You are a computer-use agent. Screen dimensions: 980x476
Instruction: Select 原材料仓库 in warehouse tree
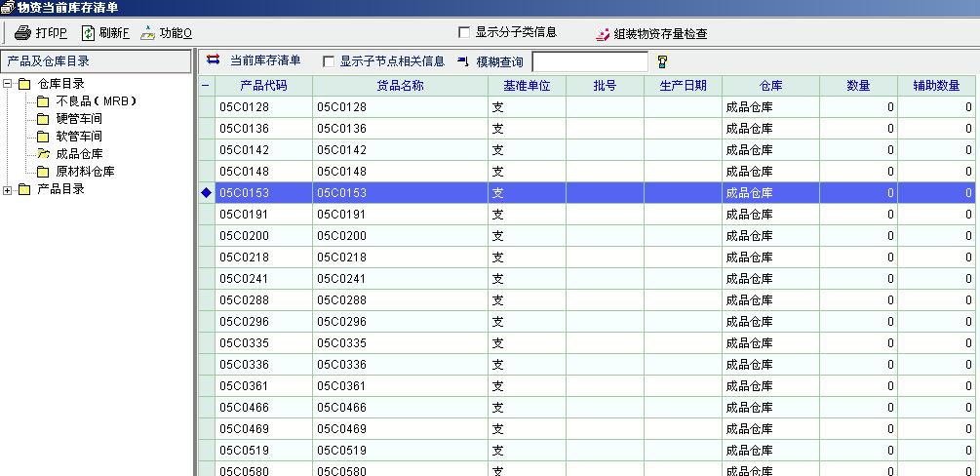pos(85,172)
